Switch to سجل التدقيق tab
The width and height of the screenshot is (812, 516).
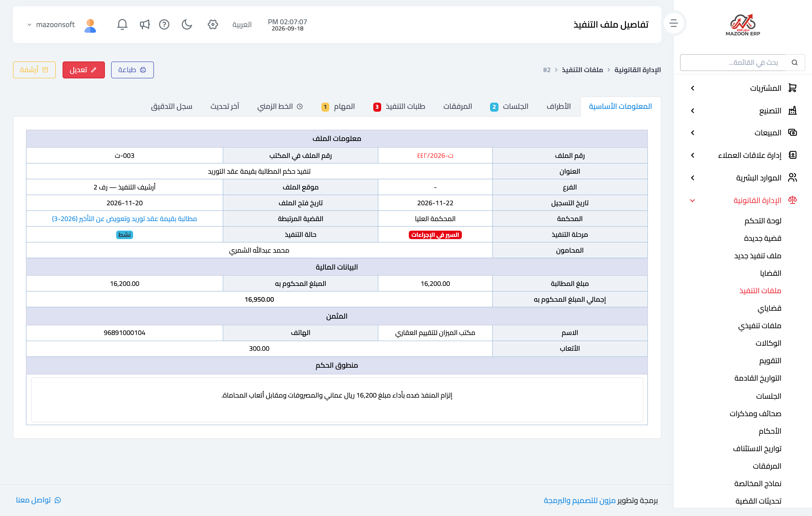pyautogui.click(x=172, y=107)
